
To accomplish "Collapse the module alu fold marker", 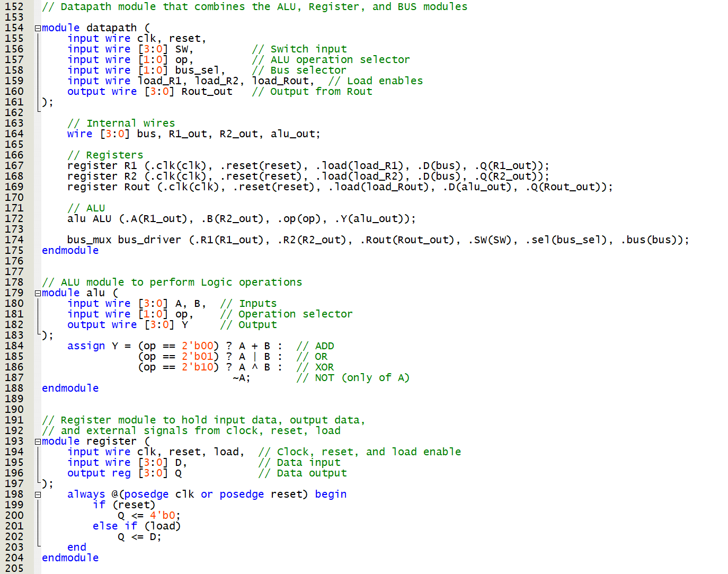I will point(38,293).
